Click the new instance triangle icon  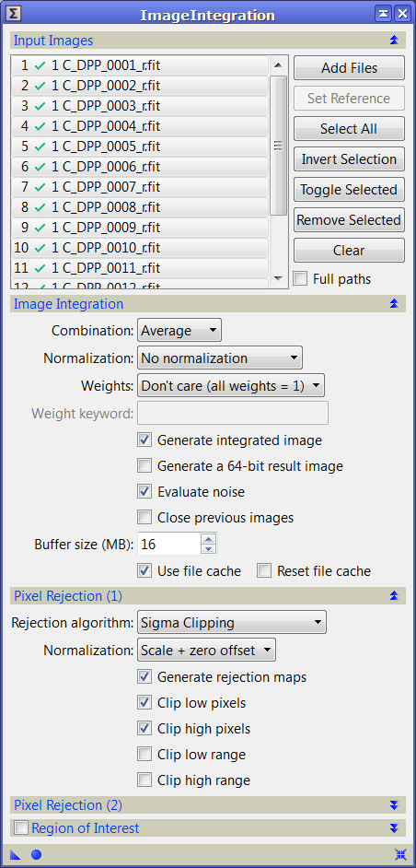click(x=16, y=854)
